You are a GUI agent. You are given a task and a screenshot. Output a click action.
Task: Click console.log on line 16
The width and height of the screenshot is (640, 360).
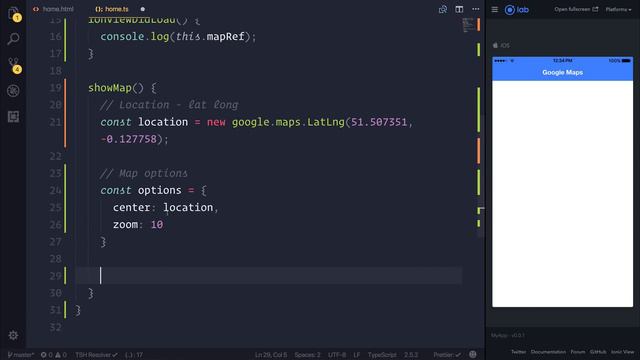[135, 36]
